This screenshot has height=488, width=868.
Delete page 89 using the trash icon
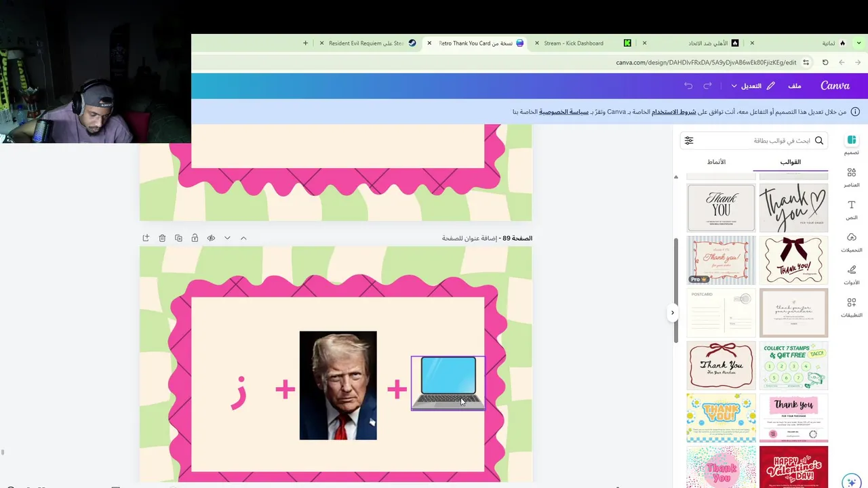162,238
